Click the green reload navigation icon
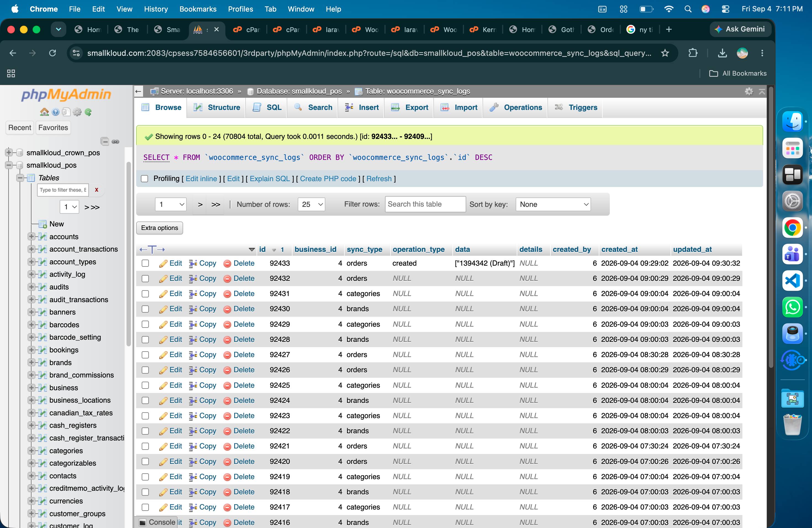 pos(88,112)
